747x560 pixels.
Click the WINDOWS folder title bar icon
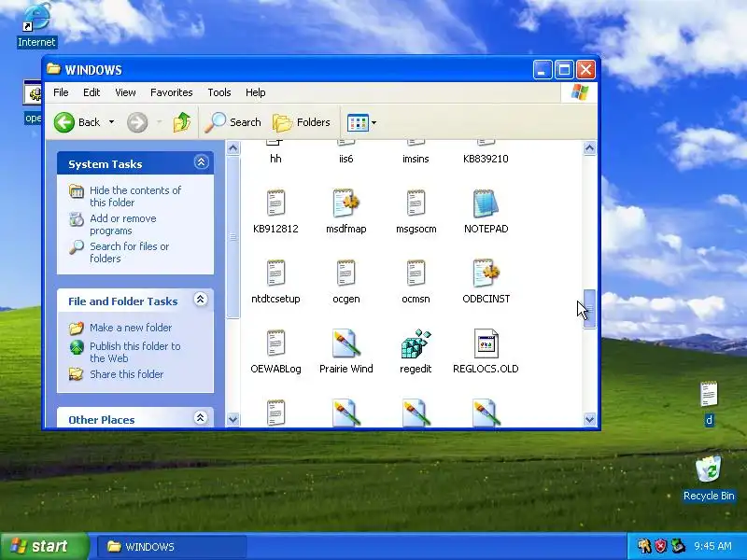54,69
